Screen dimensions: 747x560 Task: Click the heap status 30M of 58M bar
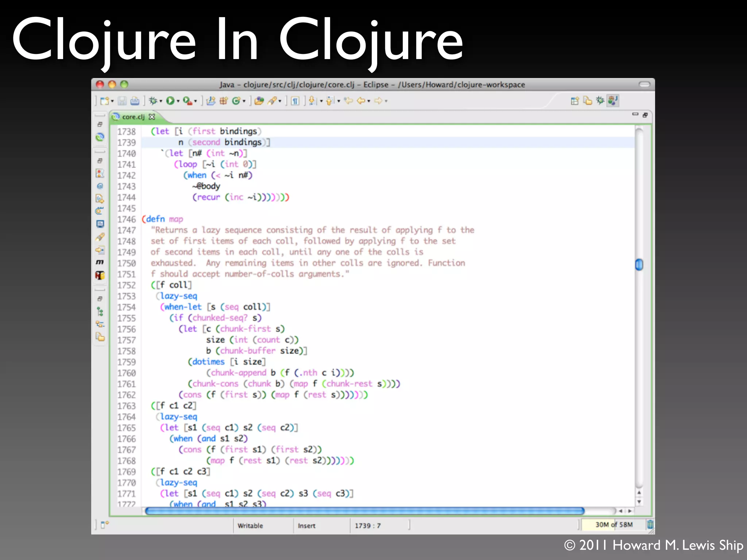(614, 525)
